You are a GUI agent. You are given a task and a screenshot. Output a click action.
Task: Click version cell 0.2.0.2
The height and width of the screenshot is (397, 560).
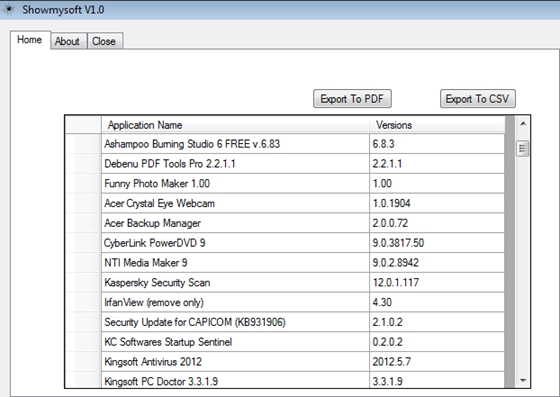[437, 342]
